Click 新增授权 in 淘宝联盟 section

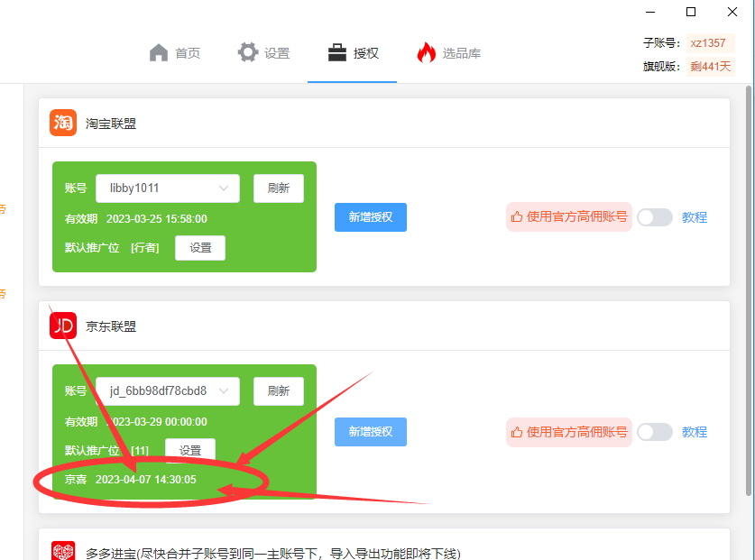pyautogui.click(x=370, y=217)
